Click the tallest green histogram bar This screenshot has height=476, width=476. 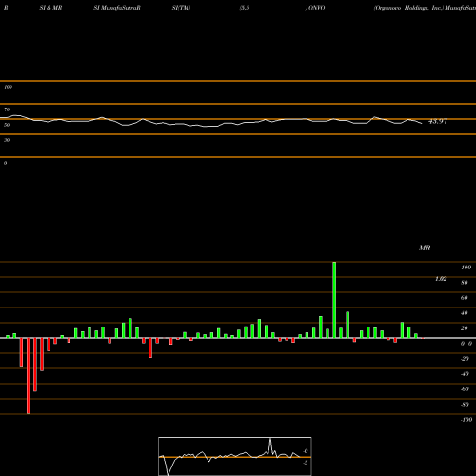point(334,300)
